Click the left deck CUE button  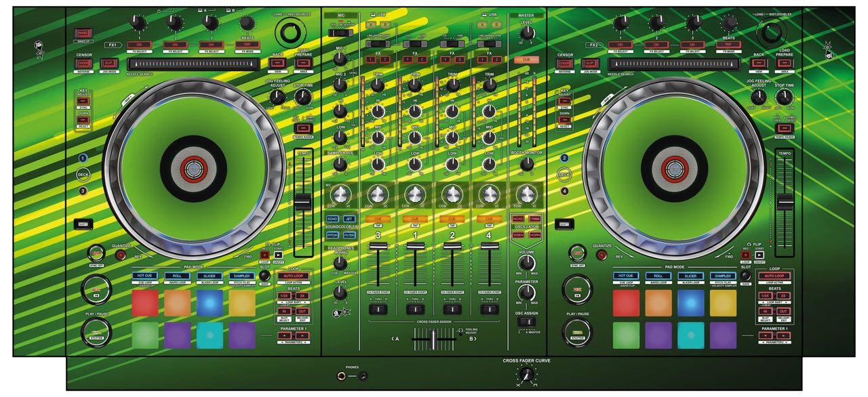pos(96,289)
